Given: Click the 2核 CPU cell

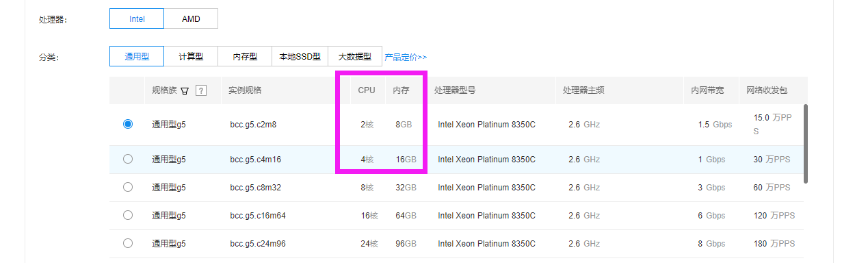Looking at the screenshot, I should click(367, 125).
